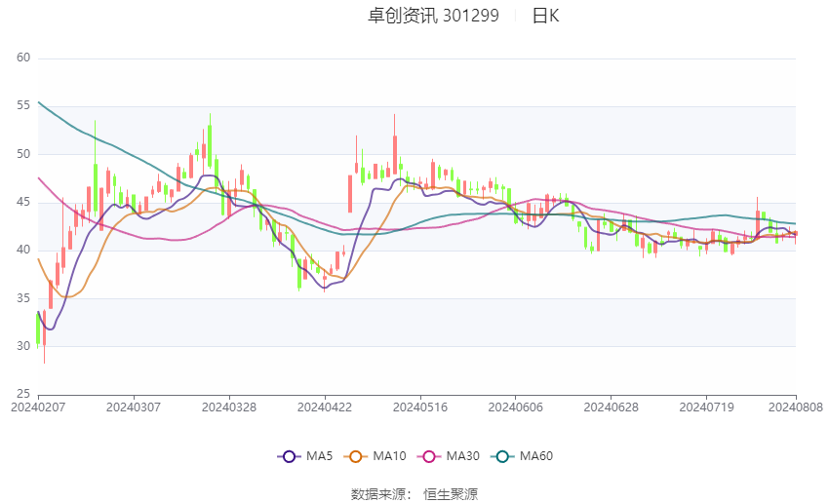The height and width of the screenshot is (504, 829).
Task: Toggle the MA60 legend series
Action: (522, 456)
